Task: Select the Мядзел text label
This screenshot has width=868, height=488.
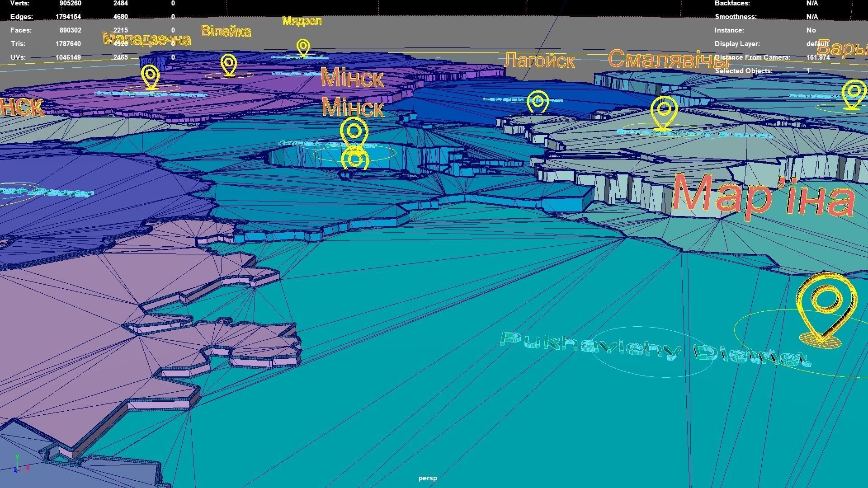Action: (302, 21)
